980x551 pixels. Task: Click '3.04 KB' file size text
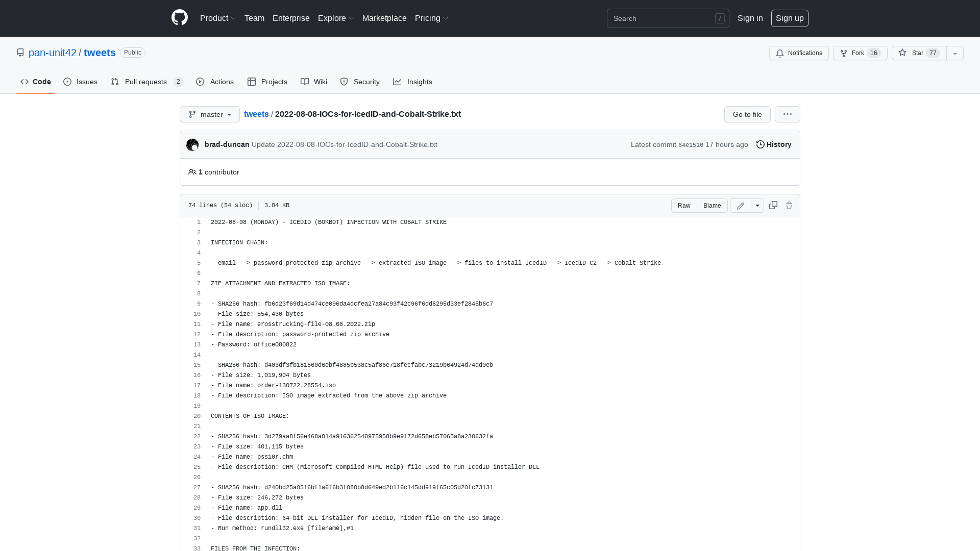pos(277,206)
